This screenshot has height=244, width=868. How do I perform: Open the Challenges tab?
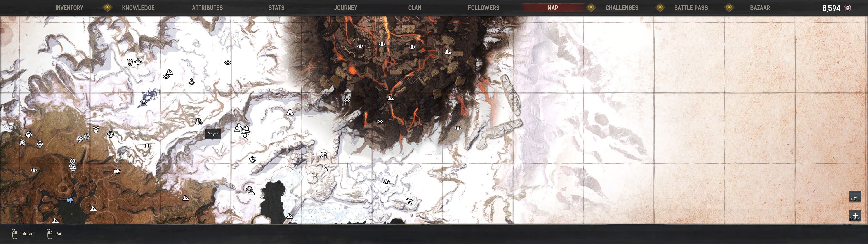coord(622,8)
